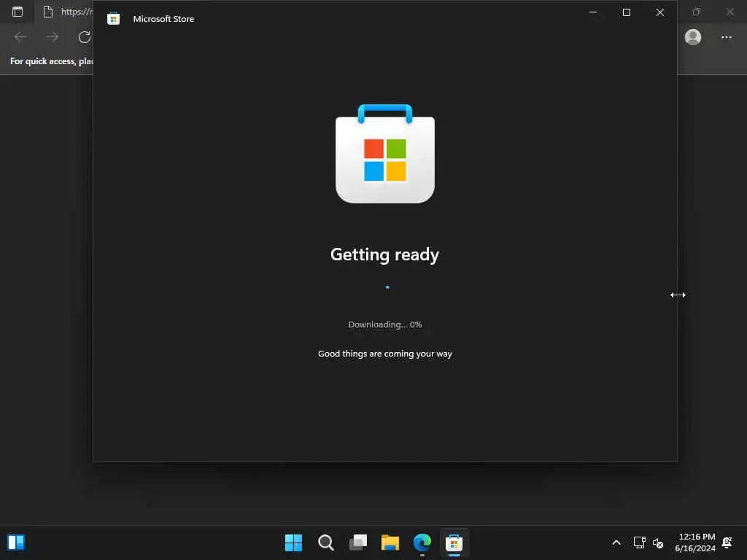The width and height of the screenshot is (747, 560).
Task: Click the 'Getting ready' heading
Action: tap(385, 254)
